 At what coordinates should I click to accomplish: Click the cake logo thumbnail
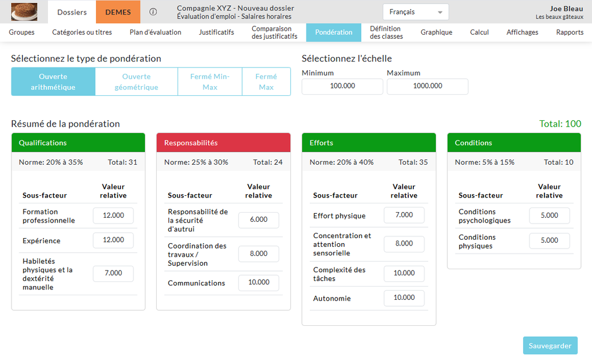pos(24,12)
